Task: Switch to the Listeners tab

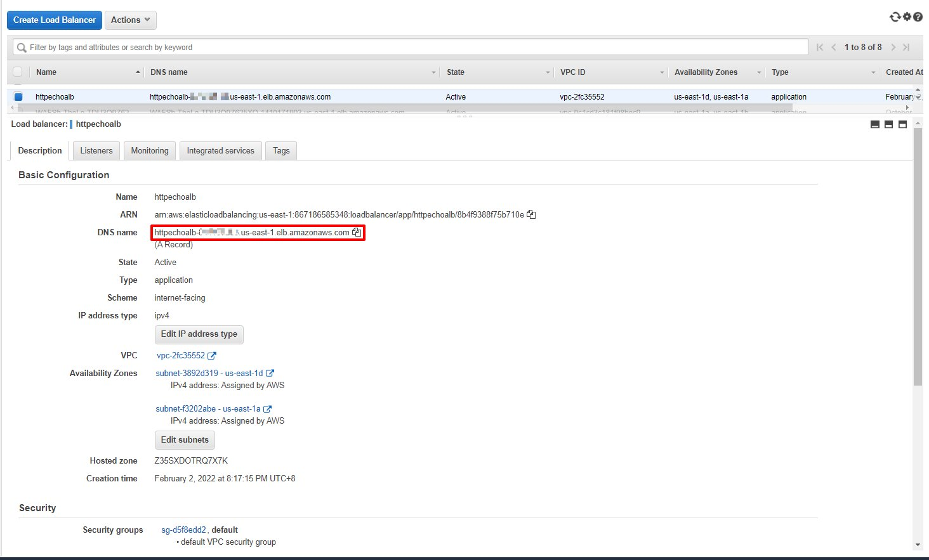Action: (x=96, y=151)
